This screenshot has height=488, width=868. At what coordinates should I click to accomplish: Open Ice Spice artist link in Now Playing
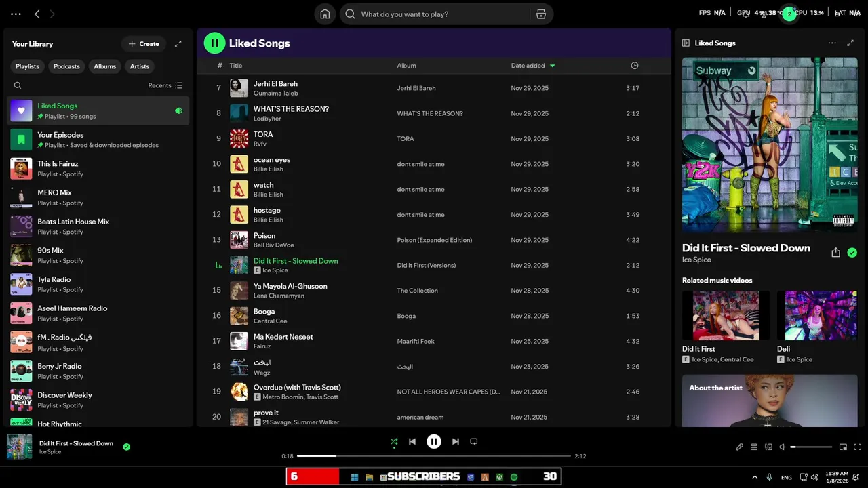click(x=696, y=260)
